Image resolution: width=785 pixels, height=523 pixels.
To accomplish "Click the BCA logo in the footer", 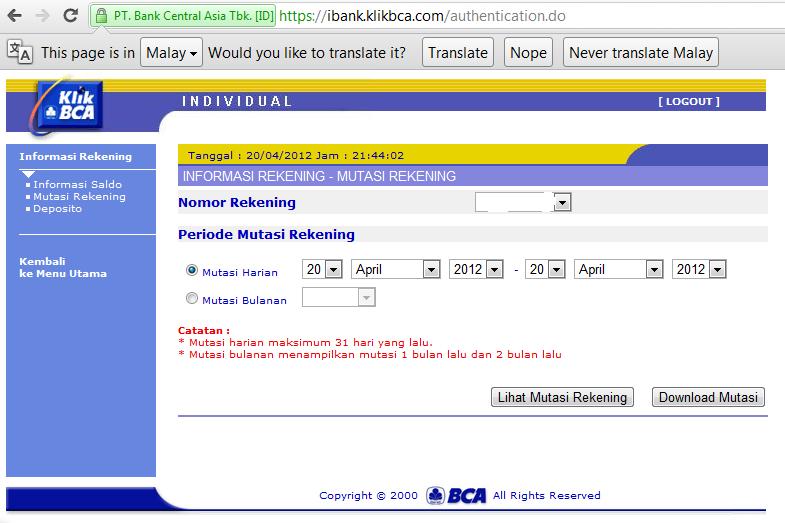I will coord(456,495).
